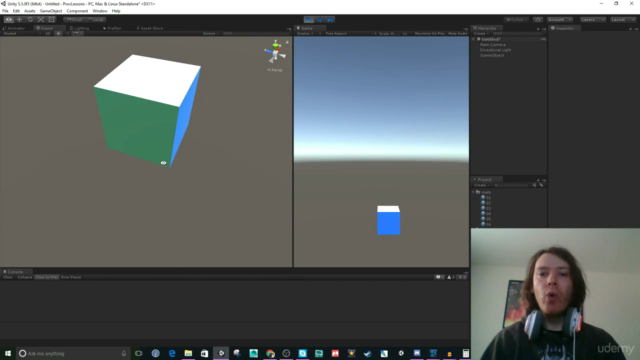Open the scene effects image dropdown
The height and width of the screenshot is (360, 640).
[x=78, y=33]
